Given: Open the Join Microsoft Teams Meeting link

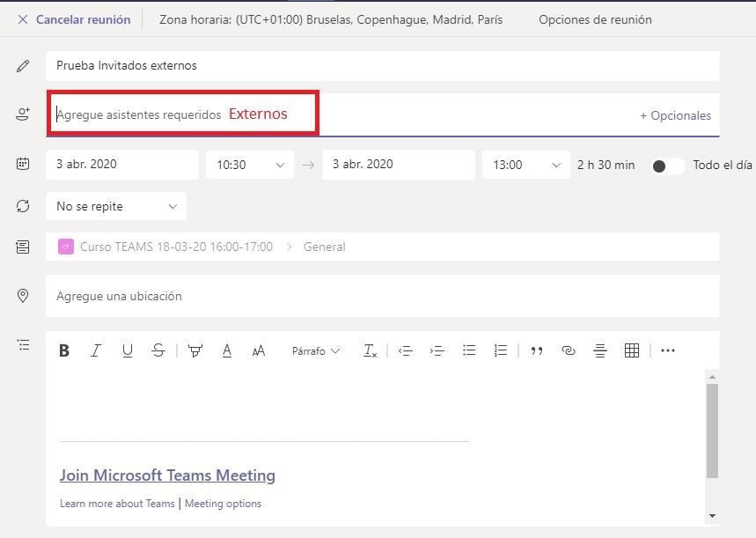Looking at the screenshot, I should tap(167, 475).
